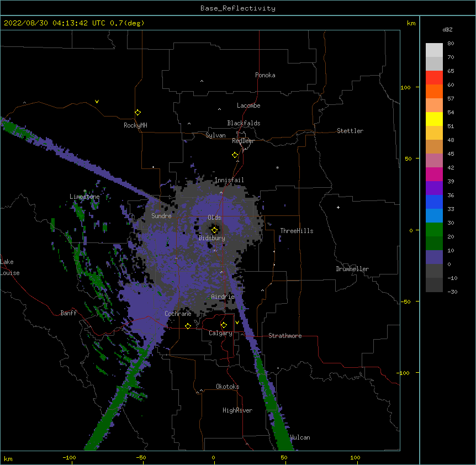The height and width of the screenshot is (465, 476).
Task: Click the Sundre city label
Action: pyautogui.click(x=161, y=216)
